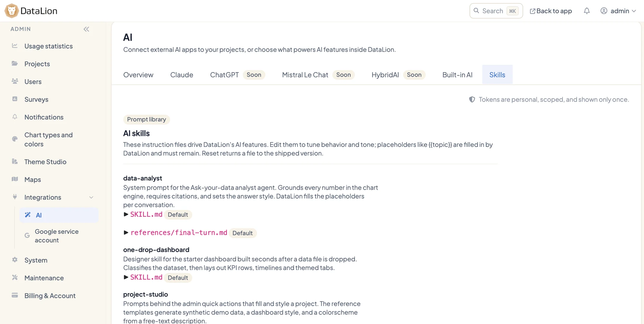Go to Projects in sidebar

pyautogui.click(x=37, y=64)
